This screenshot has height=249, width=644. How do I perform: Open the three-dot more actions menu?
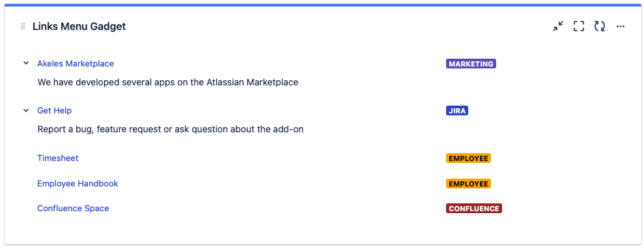pos(620,27)
